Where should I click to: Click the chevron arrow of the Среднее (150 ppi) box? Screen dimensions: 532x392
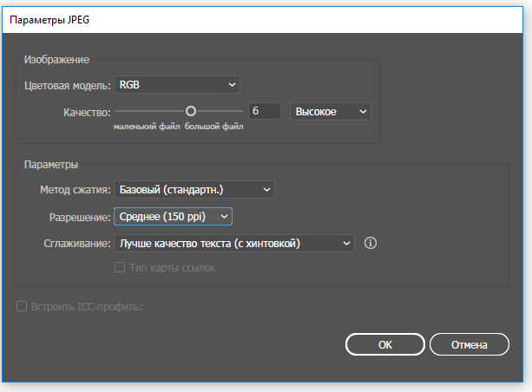[x=224, y=216]
